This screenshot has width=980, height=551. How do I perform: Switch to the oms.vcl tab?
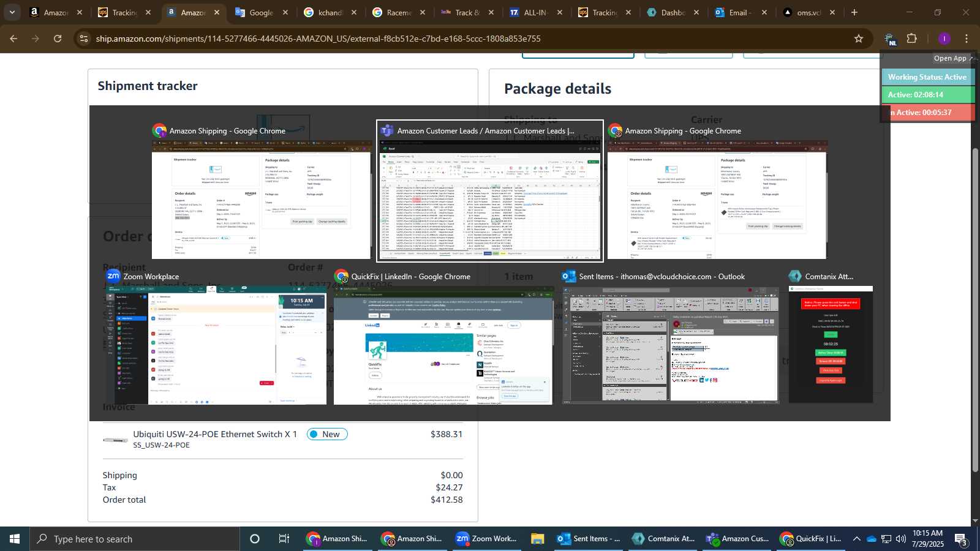point(809,12)
